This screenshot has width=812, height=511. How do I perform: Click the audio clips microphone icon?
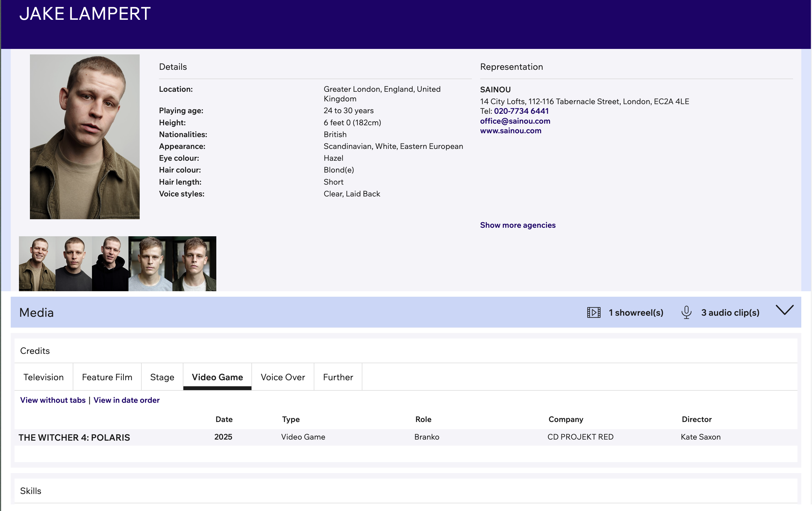[686, 312]
